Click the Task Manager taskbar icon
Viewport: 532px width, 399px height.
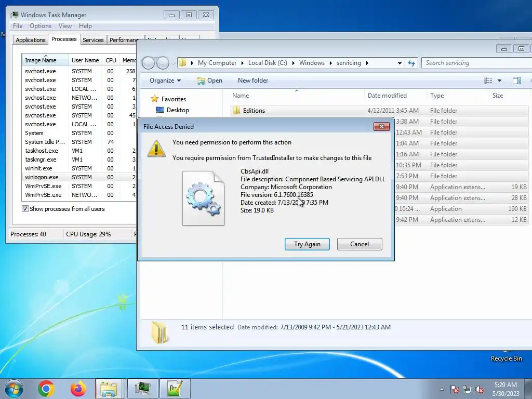142,389
